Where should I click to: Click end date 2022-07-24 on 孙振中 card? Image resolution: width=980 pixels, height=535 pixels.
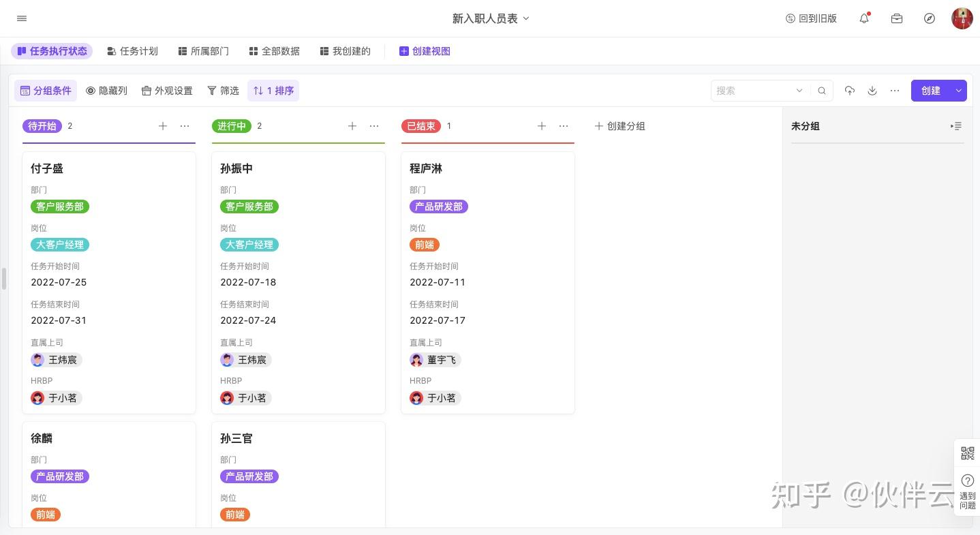pyautogui.click(x=248, y=320)
